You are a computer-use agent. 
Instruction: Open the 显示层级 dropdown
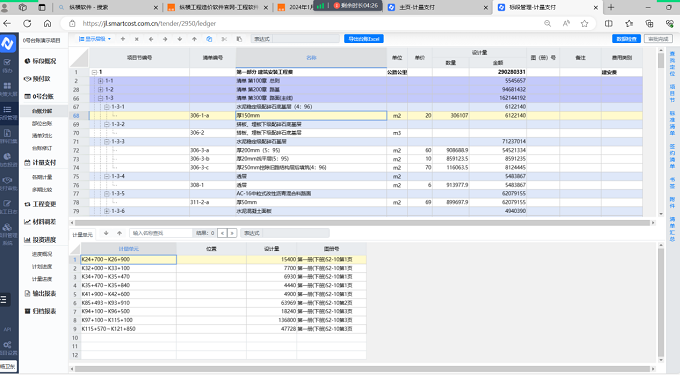(95, 39)
